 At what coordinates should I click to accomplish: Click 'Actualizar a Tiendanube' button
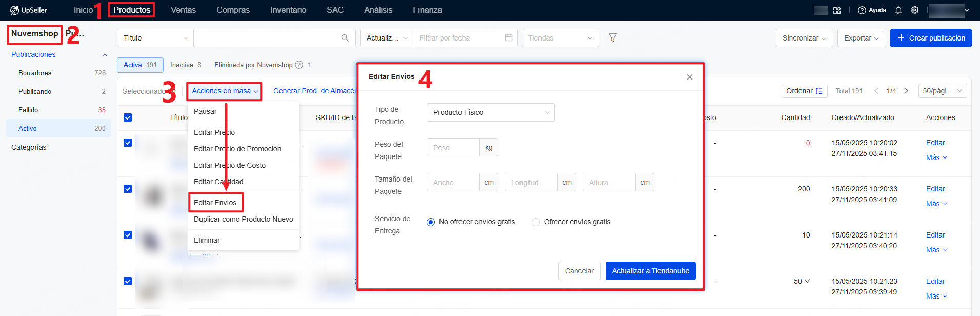(650, 271)
